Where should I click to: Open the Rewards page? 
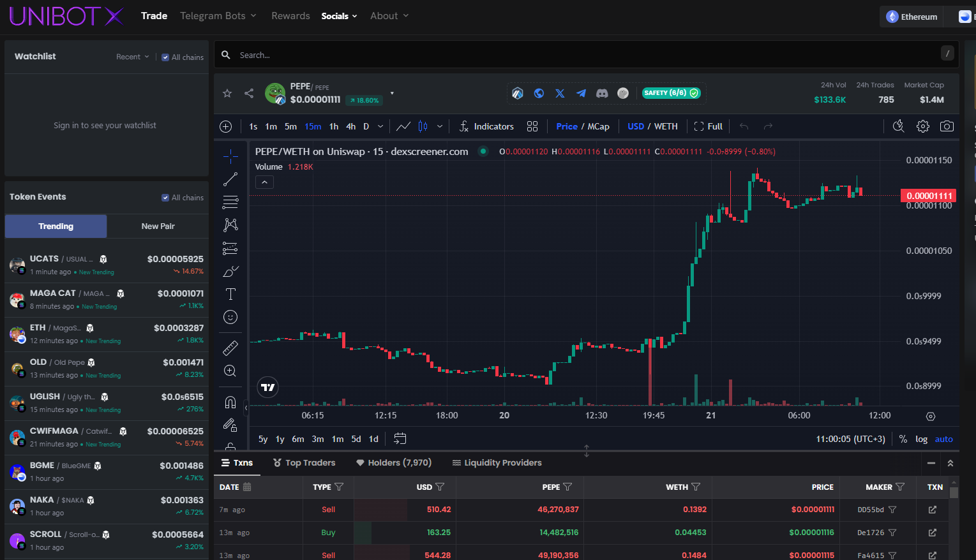pyautogui.click(x=290, y=16)
